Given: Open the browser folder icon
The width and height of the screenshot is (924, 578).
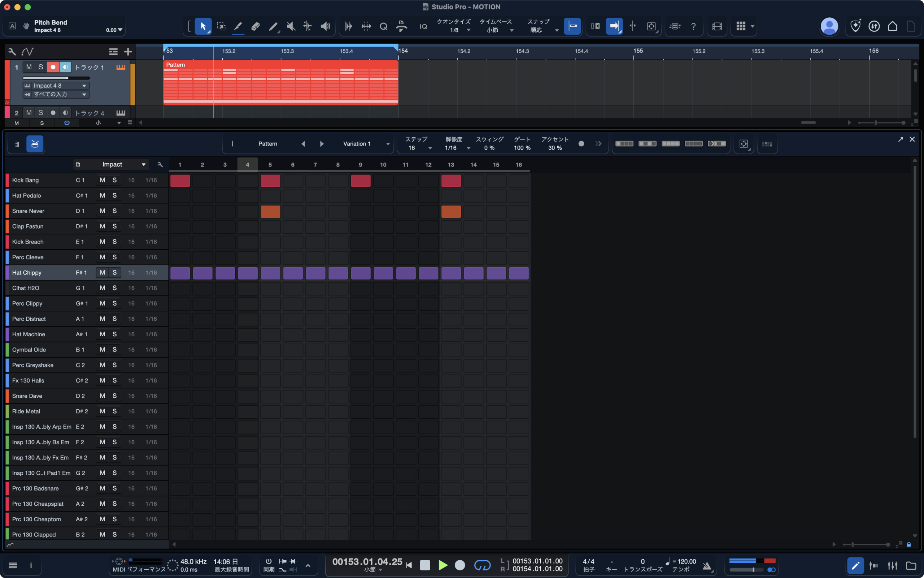Looking at the screenshot, I should coord(911,565).
